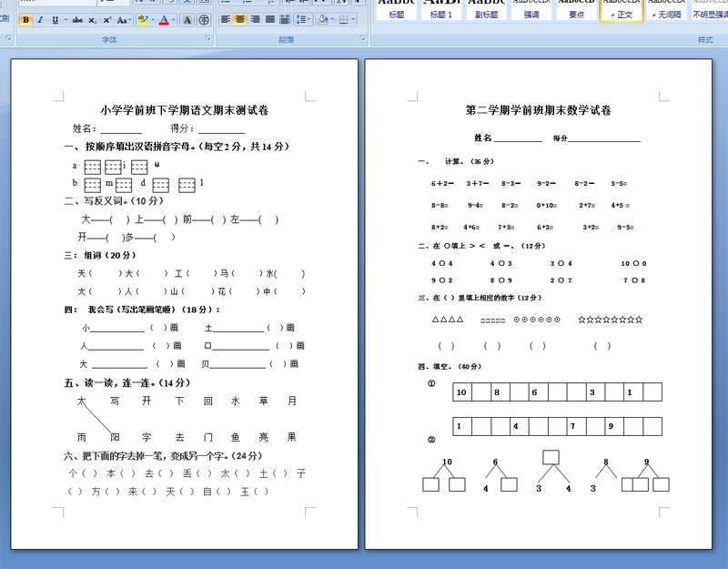Click 姓名 blank on math test page
This screenshot has height=569, width=728.
(x=518, y=138)
